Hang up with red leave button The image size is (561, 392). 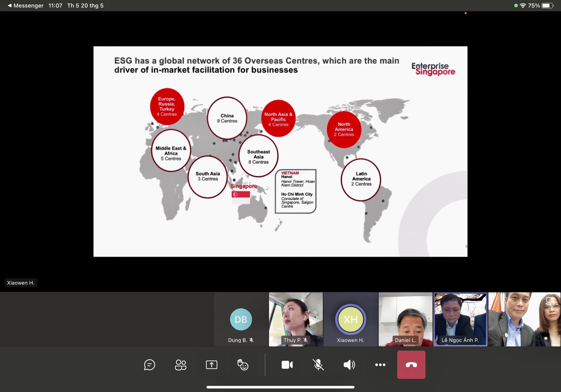pyautogui.click(x=411, y=365)
